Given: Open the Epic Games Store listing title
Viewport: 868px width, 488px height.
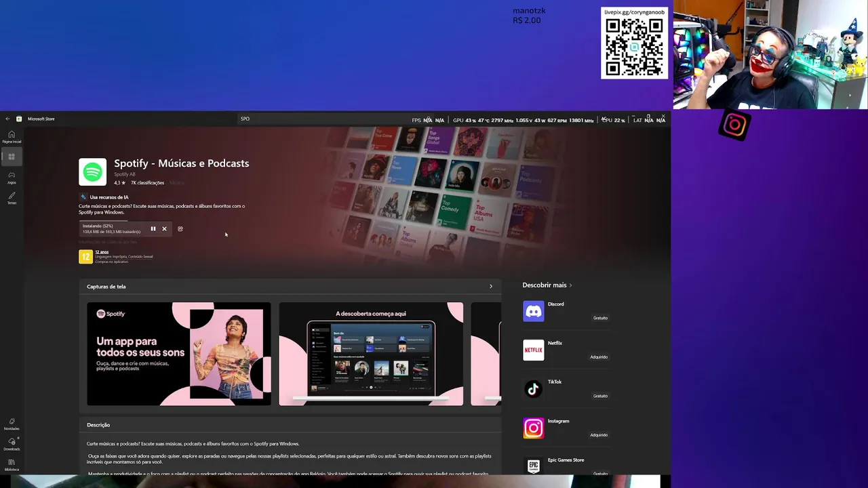Looking at the screenshot, I should coord(566,460).
